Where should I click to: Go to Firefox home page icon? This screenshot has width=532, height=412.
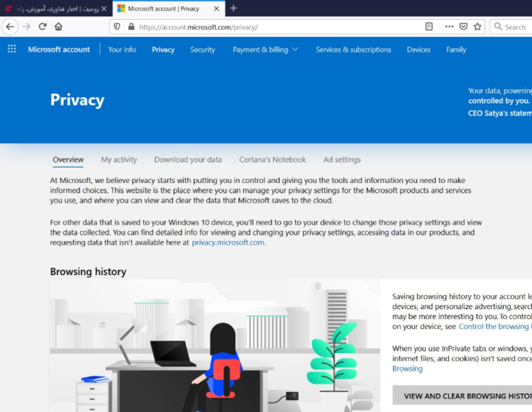(x=58, y=27)
